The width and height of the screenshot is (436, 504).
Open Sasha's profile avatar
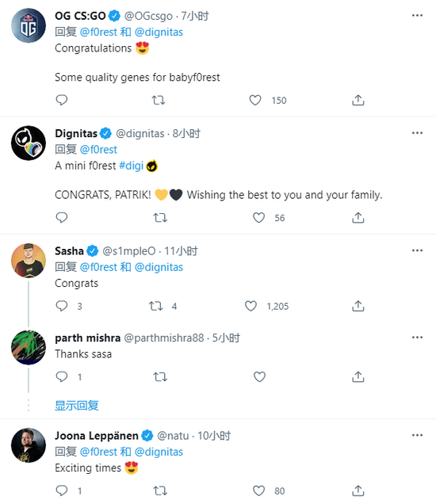(x=29, y=261)
